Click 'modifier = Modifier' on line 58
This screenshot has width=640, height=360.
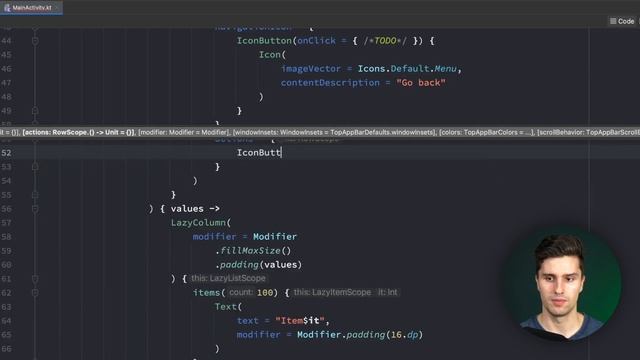[244, 237]
